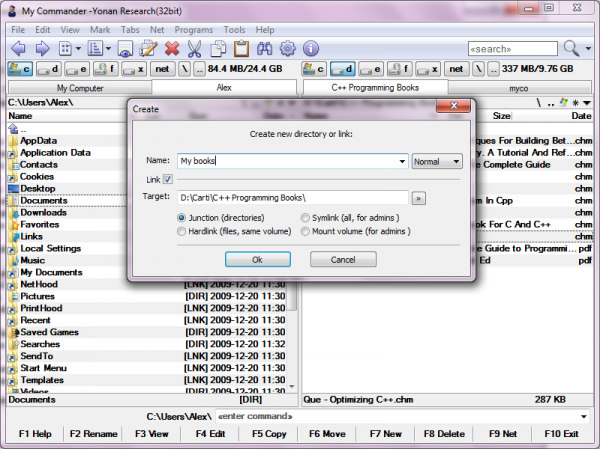Uncheck the Link checkbox
This screenshot has width=600, height=449.
click(167, 179)
